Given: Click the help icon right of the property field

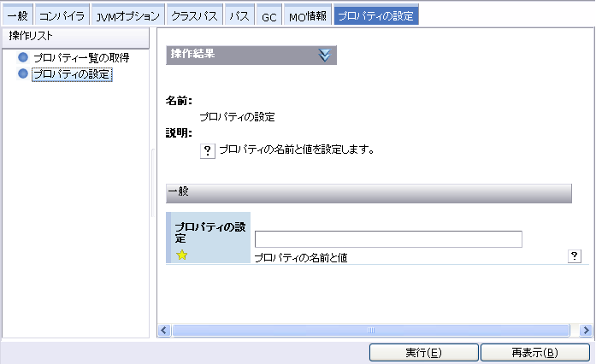Looking at the screenshot, I should coord(575,256).
